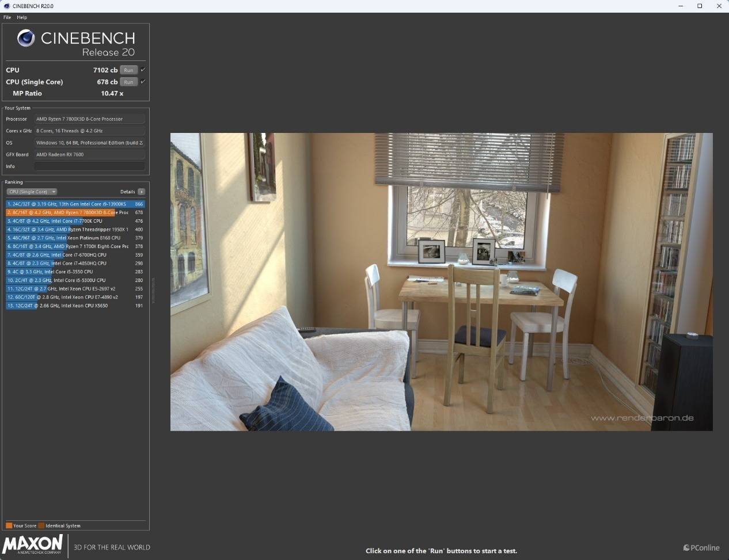729x560 pixels.
Task: Select ranking row 2 AMD Ryzen 7 7800X3D
Action: [x=75, y=212]
